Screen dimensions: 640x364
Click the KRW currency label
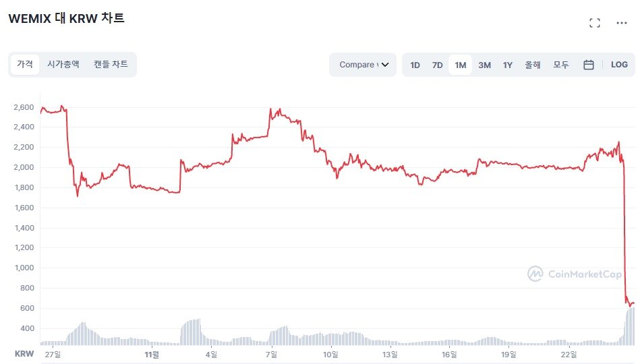(24, 353)
